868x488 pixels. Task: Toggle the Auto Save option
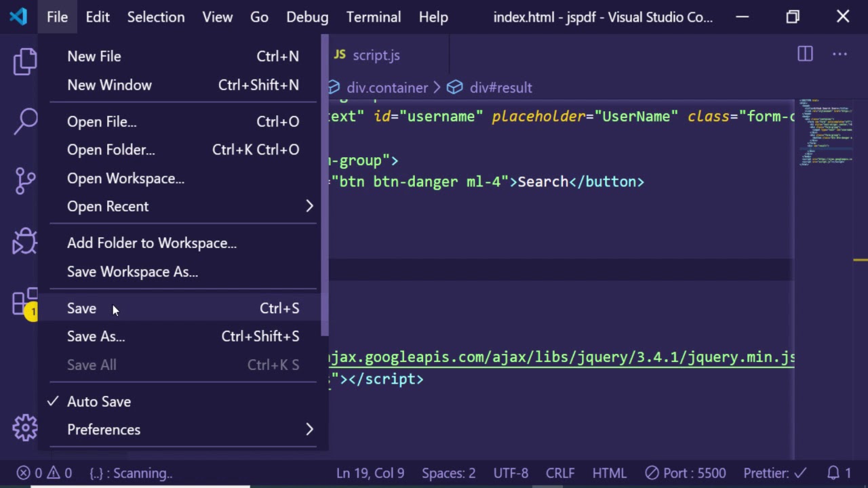[99, 402]
